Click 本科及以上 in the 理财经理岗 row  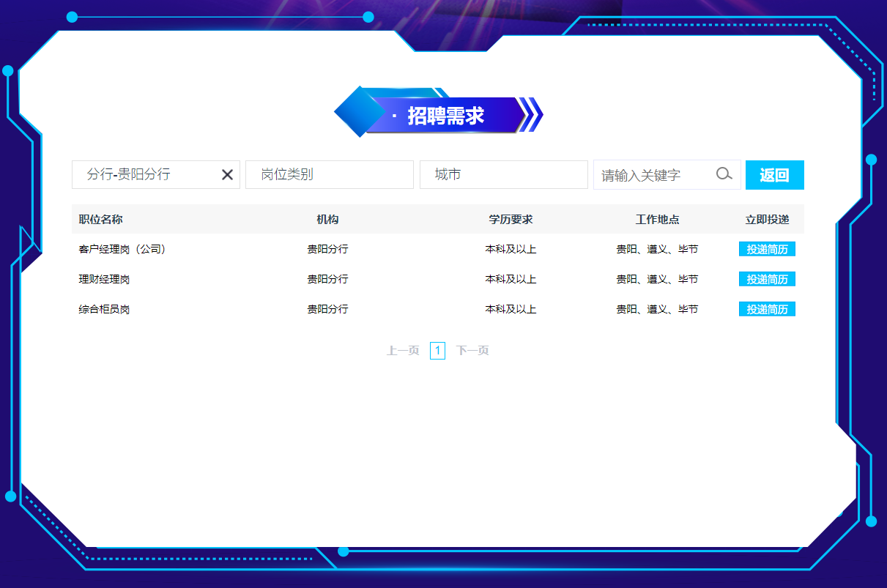[x=511, y=279]
